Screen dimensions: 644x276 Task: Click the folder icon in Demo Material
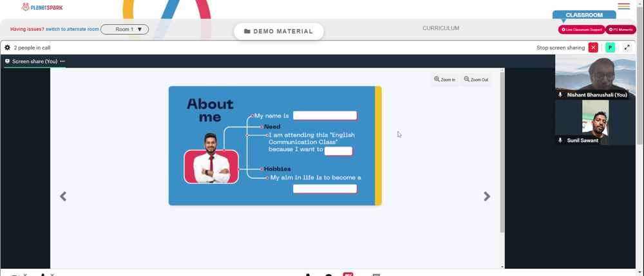coord(247,31)
